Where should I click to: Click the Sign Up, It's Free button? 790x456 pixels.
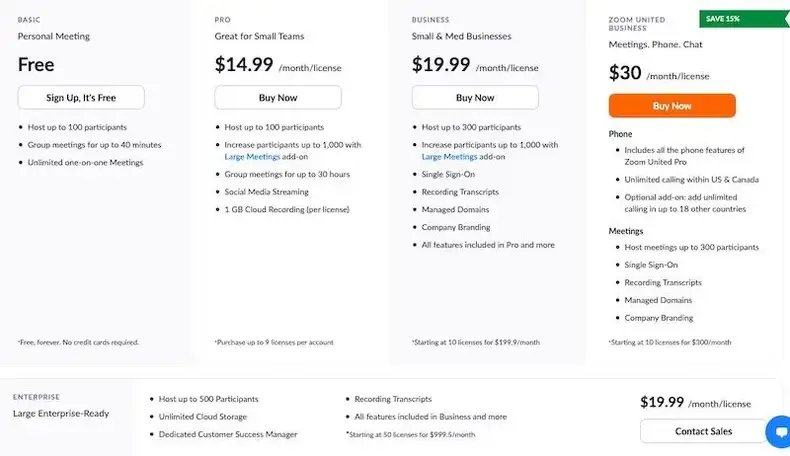(x=81, y=97)
